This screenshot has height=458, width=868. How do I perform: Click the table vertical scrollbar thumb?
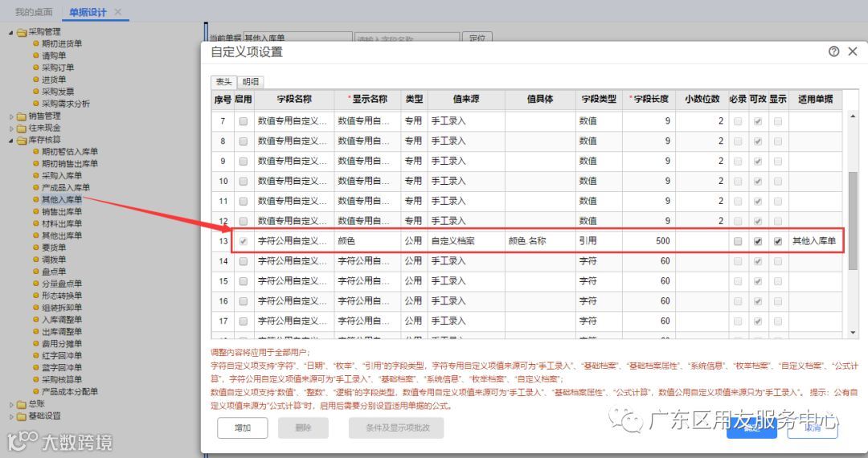click(853, 221)
